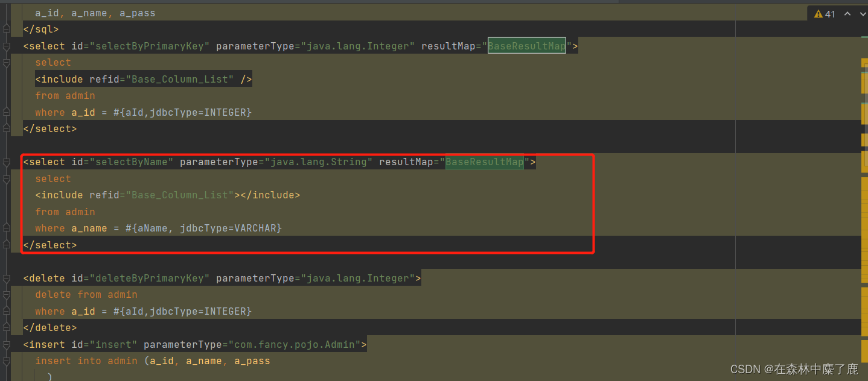The height and width of the screenshot is (381, 868).
Task: Collapse the selectByPrimaryKey select block fold marker
Action: 6,46
